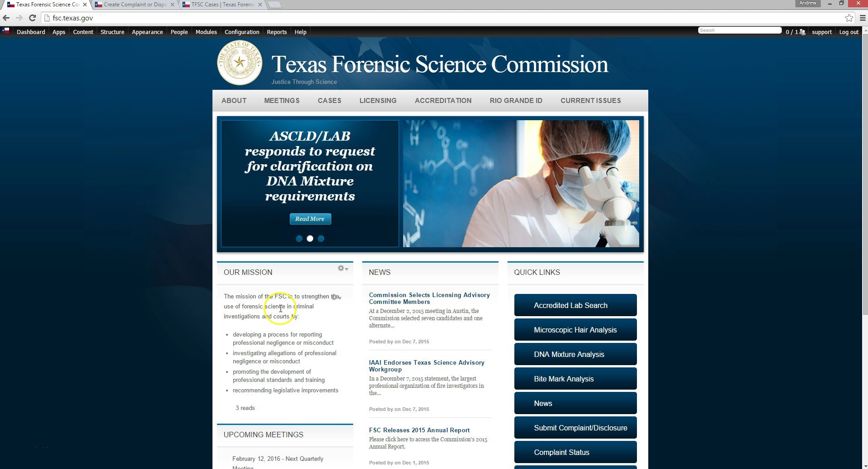Open the gear menu in OUR MISSION header
This screenshot has height=469, width=868.
343,269
